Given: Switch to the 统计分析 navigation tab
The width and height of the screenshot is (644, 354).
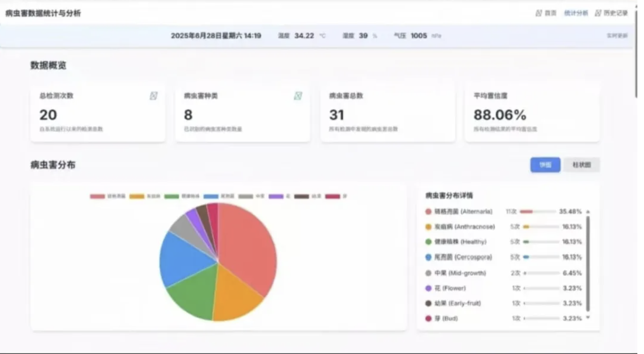Looking at the screenshot, I should click(x=576, y=13).
